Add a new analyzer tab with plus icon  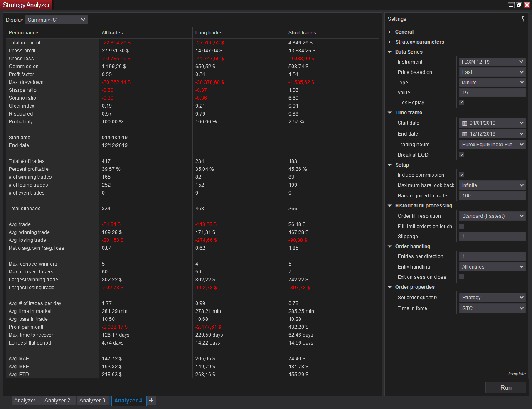pos(151,400)
